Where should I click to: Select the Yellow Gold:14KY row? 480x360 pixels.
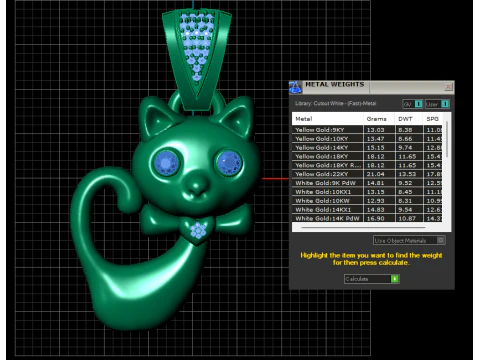(x=367, y=147)
